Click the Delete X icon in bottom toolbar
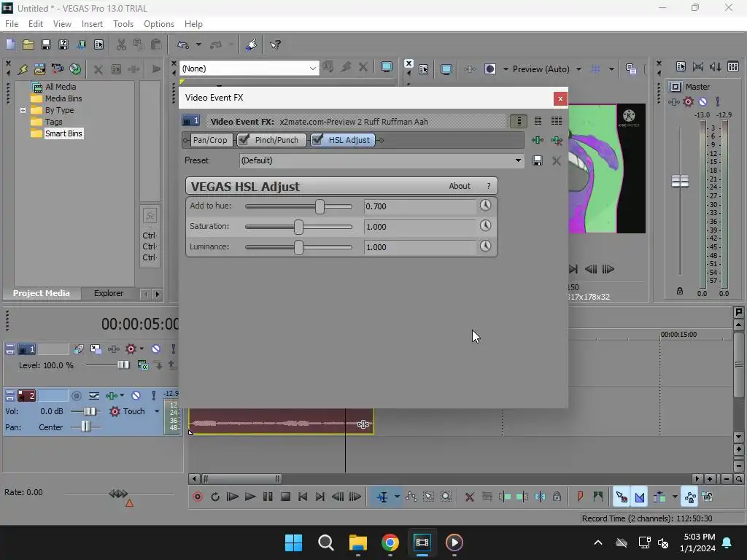 click(469, 497)
